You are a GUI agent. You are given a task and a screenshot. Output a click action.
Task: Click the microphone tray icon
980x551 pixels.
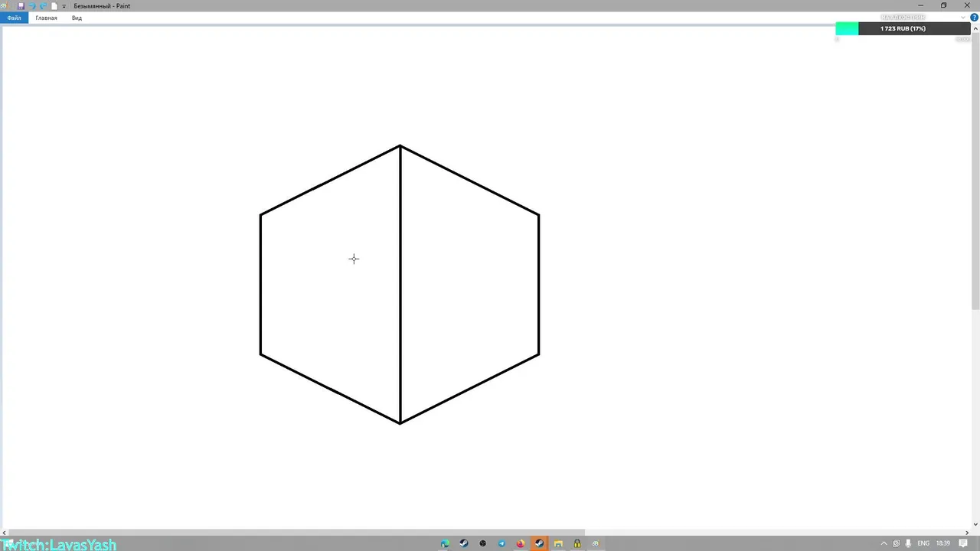908,543
